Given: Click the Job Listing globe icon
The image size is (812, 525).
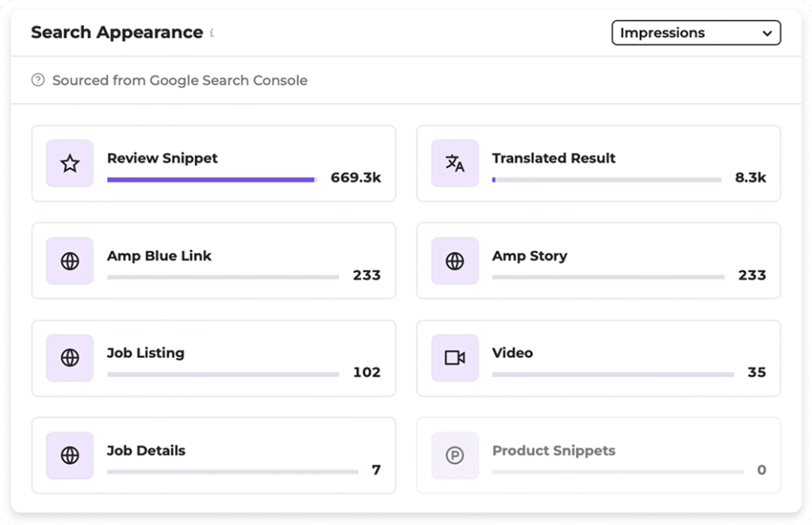Looking at the screenshot, I should coord(70,358).
